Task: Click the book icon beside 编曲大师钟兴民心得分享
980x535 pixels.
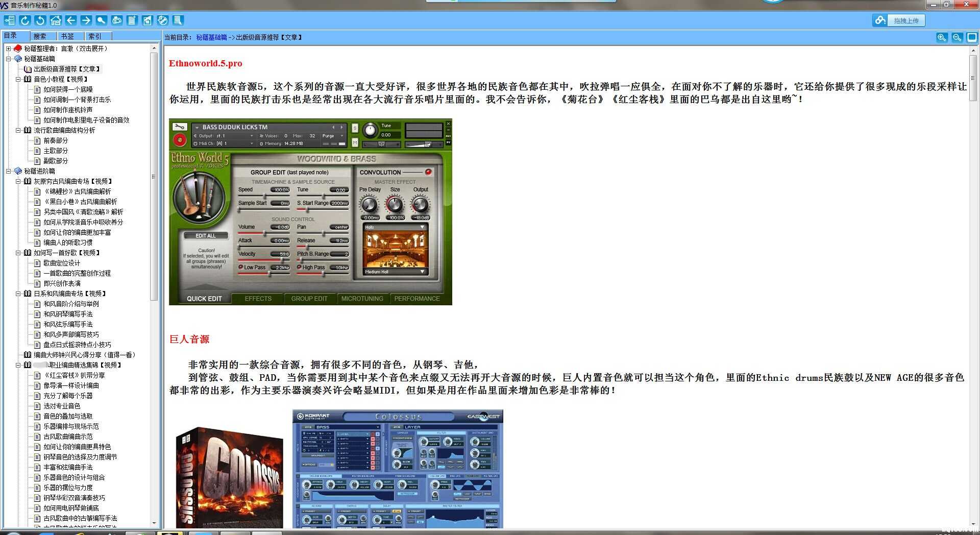Action: (28, 355)
